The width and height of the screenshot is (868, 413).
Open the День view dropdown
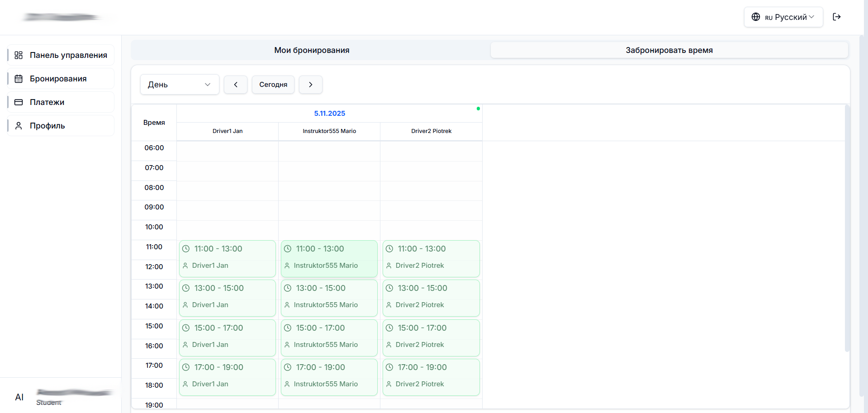coord(180,85)
